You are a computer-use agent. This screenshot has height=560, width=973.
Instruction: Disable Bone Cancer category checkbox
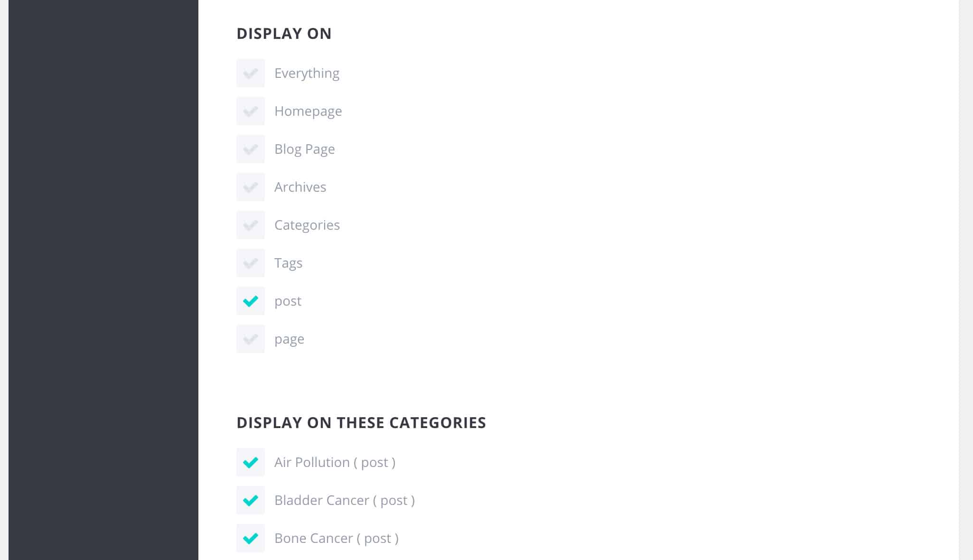coord(251,538)
